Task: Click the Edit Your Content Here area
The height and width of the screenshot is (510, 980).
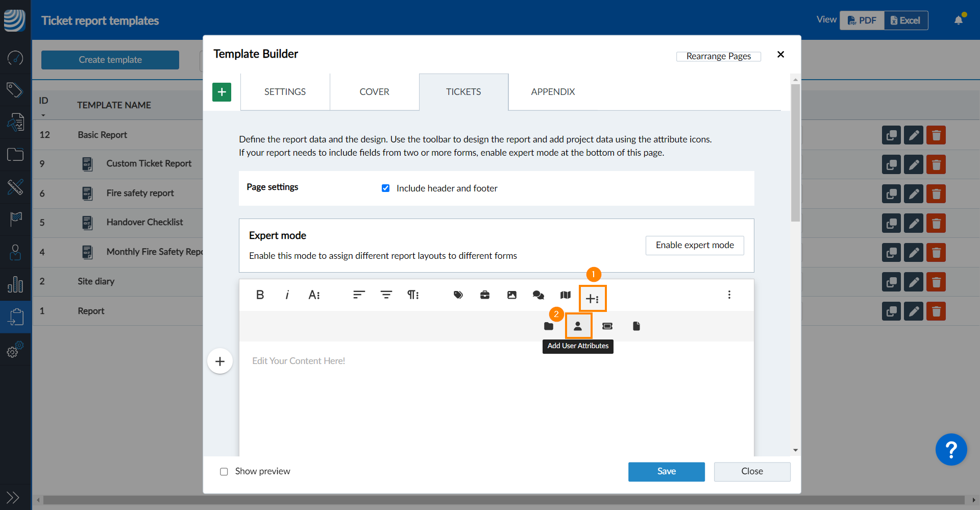Action: point(299,361)
